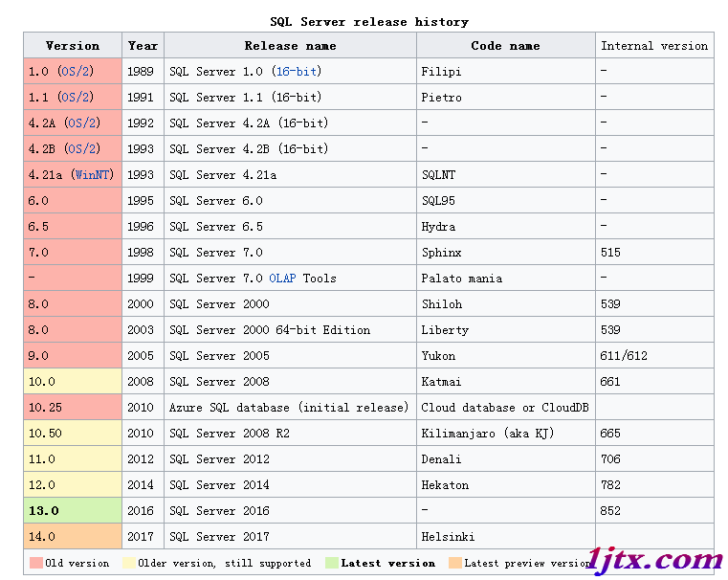Follow the OS/2 link in version 4.2A row
728x580 pixels.
[x=82, y=123]
